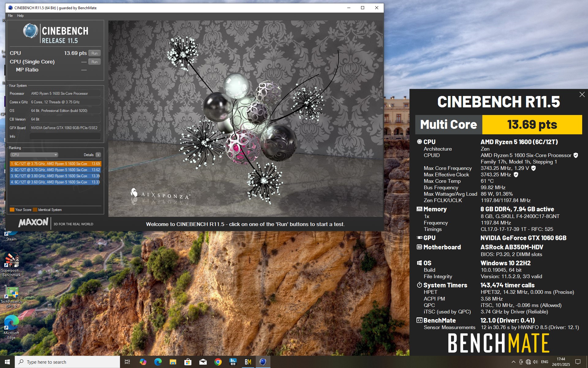Click the BENCHMATE logo at panel bottom
Screen dimensions: 588x368
499,343
